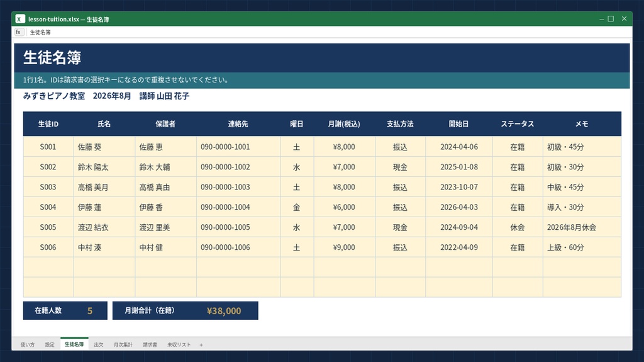Select student name 渡辺 結衣

point(104,227)
